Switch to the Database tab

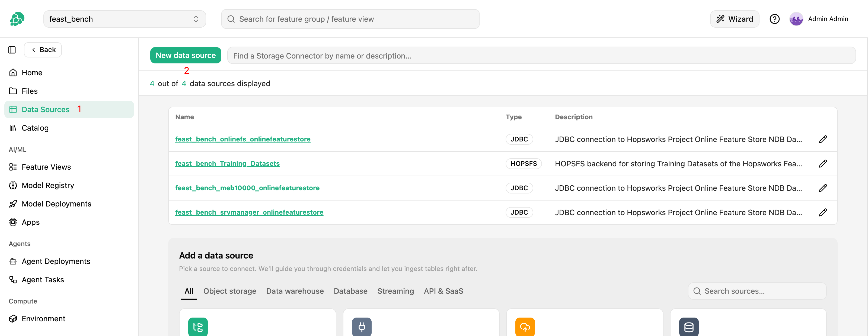click(350, 291)
